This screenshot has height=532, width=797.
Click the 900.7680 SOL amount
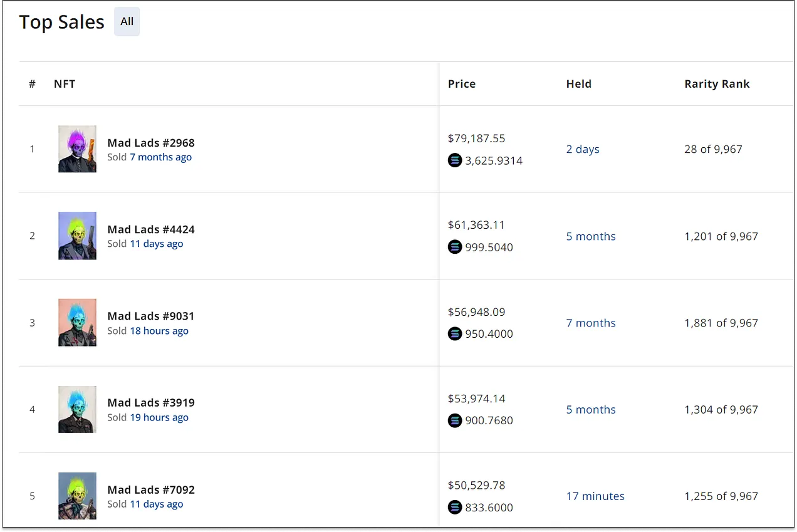[x=489, y=420]
